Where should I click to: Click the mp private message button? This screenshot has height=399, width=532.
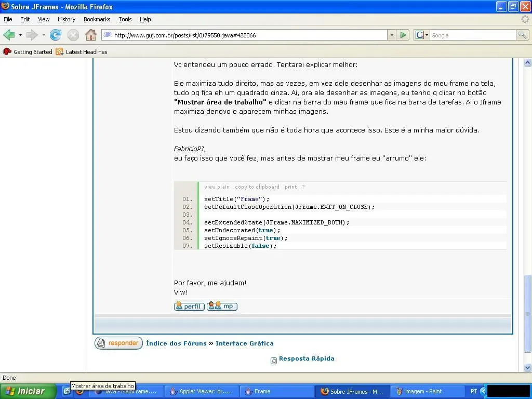tap(222, 306)
